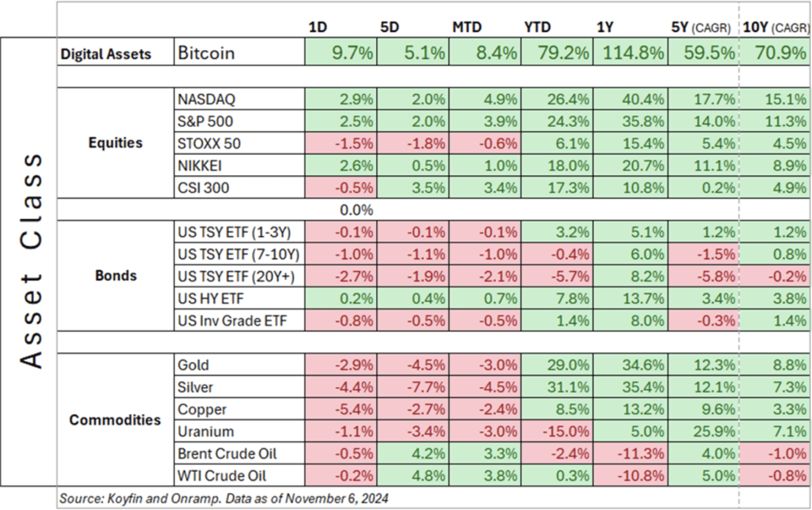Select the Commodities category label
Screen dimensions: 812x510
pyautogui.click(x=115, y=420)
